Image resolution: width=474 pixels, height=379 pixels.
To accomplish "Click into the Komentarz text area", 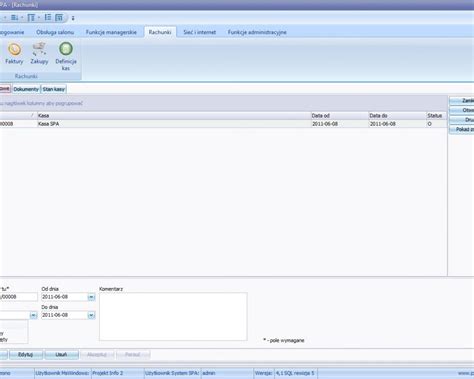I will pos(173,316).
